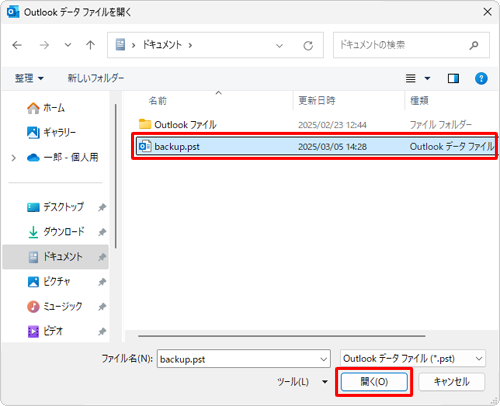Open ダウンロード quick access folder
500x406 pixels.
tap(56, 232)
